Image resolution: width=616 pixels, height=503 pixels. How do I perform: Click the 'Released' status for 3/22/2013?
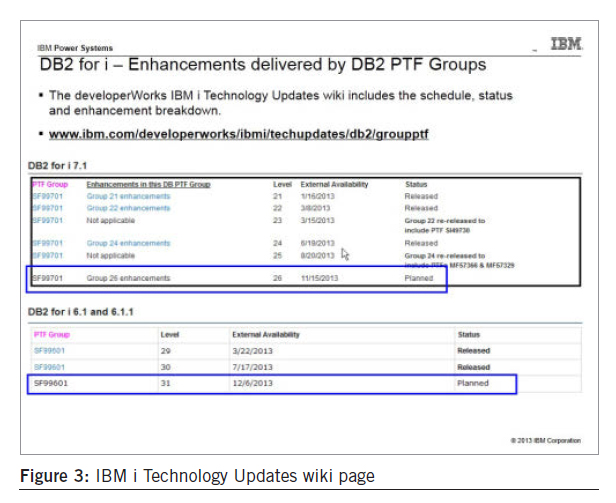(473, 351)
